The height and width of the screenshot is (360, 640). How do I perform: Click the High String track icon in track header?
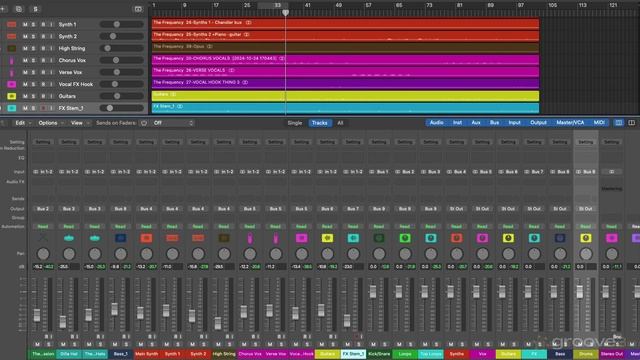click(11, 48)
